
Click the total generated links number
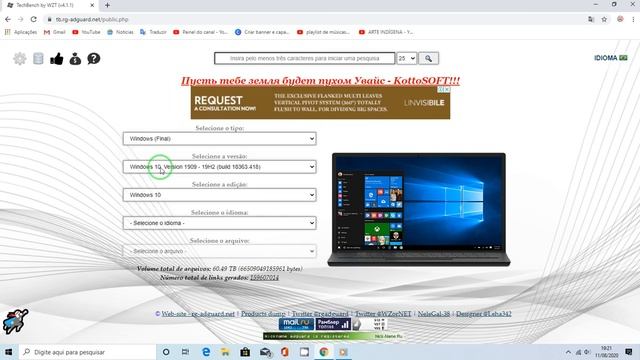(x=264, y=278)
